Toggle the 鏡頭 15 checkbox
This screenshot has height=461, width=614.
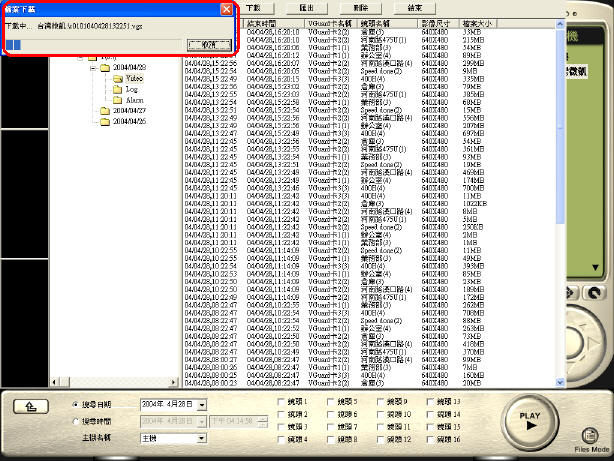point(430,427)
